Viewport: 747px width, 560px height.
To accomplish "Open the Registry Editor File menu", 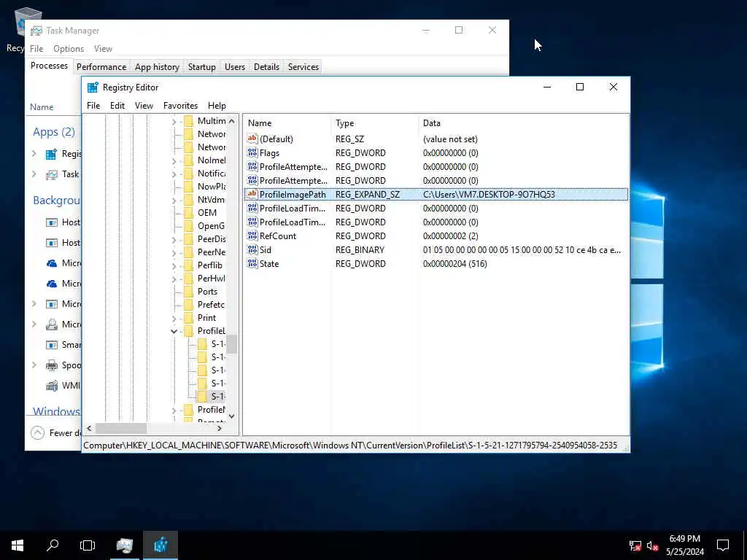I will (x=93, y=106).
